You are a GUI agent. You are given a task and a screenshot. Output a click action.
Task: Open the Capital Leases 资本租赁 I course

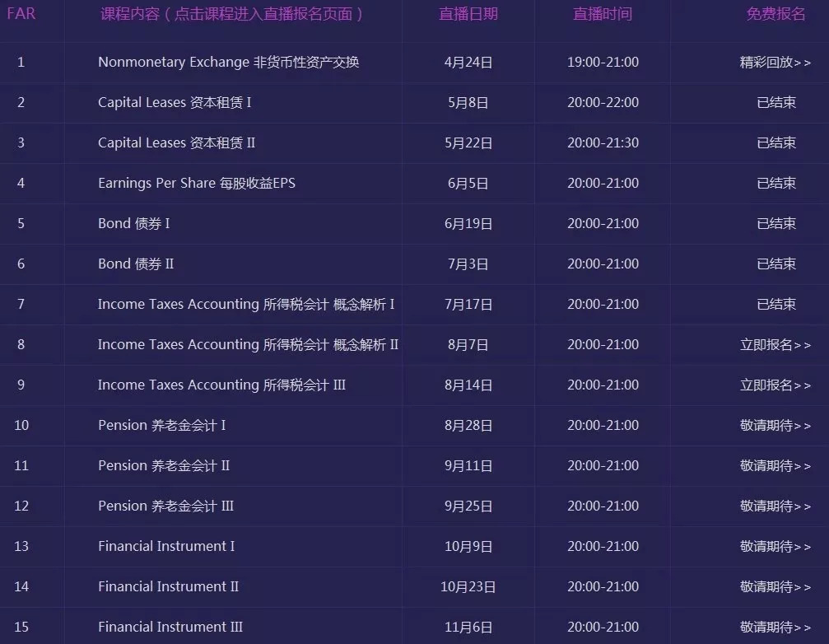(176, 102)
